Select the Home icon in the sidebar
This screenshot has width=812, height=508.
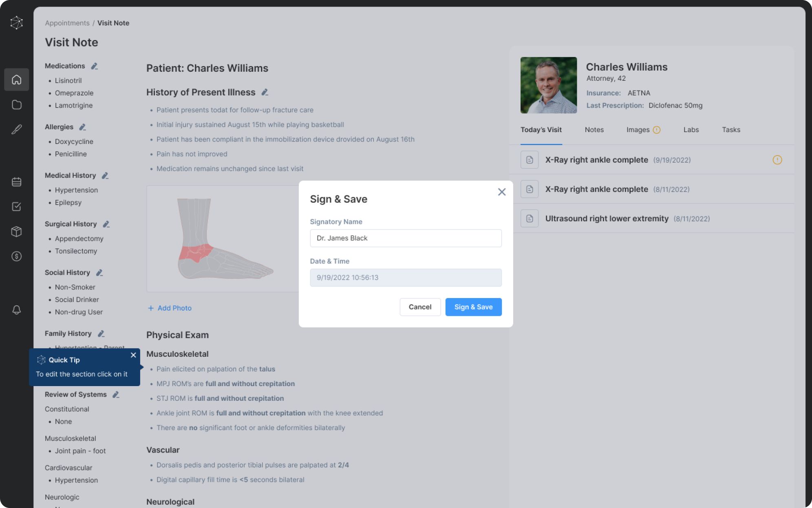(x=16, y=80)
